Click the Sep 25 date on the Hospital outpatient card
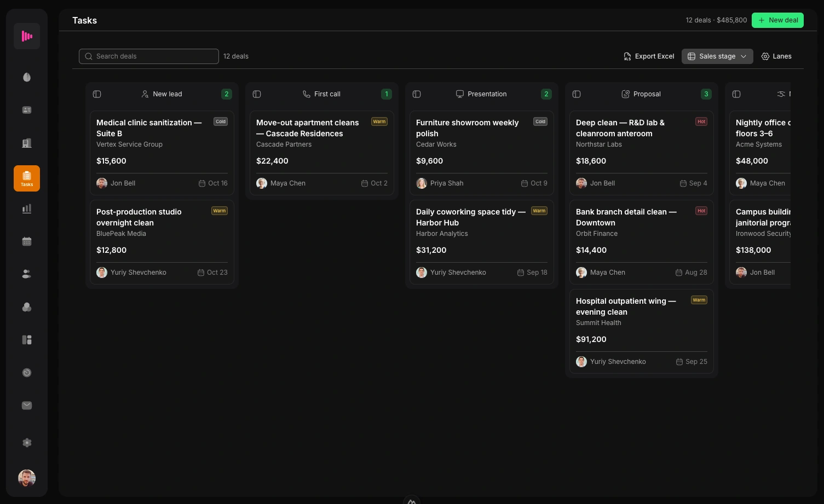 [x=692, y=362]
